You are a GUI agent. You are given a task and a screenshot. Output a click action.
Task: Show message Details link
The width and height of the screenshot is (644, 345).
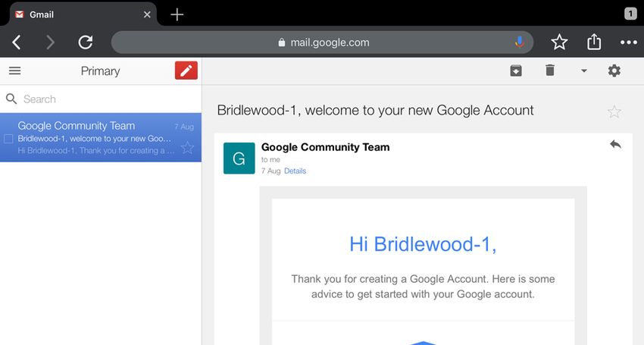(295, 171)
